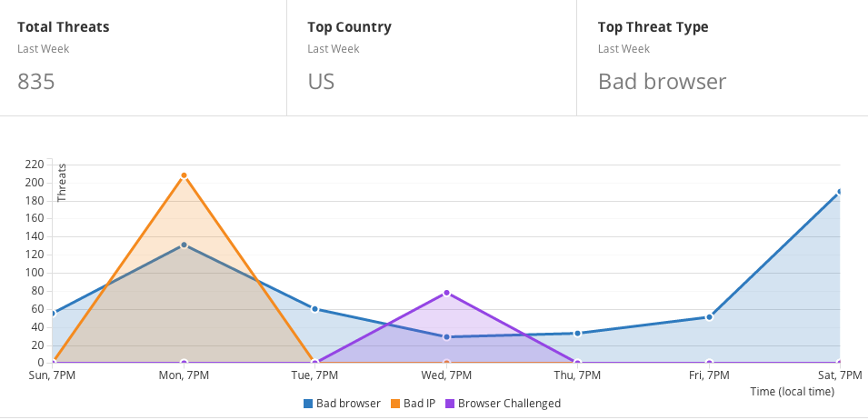This screenshot has width=868, height=420.
Task: Click the blue Bad browser legend swatch
Action: pos(308,404)
